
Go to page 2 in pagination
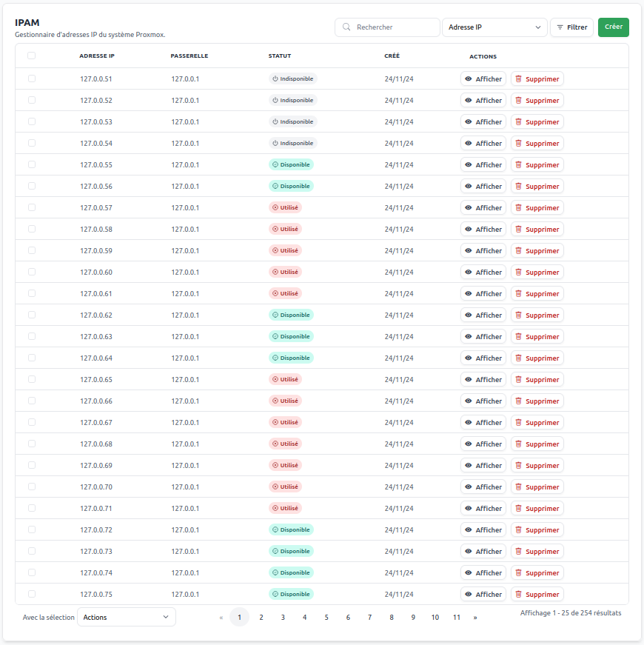[x=261, y=617]
